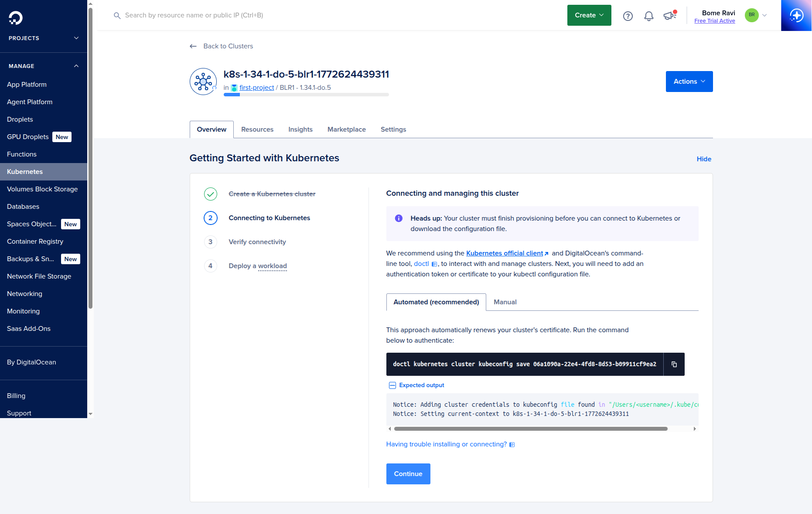This screenshot has width=812, height=514.
Task: Open the support widget in top-right corner
Action: [796, 15]
